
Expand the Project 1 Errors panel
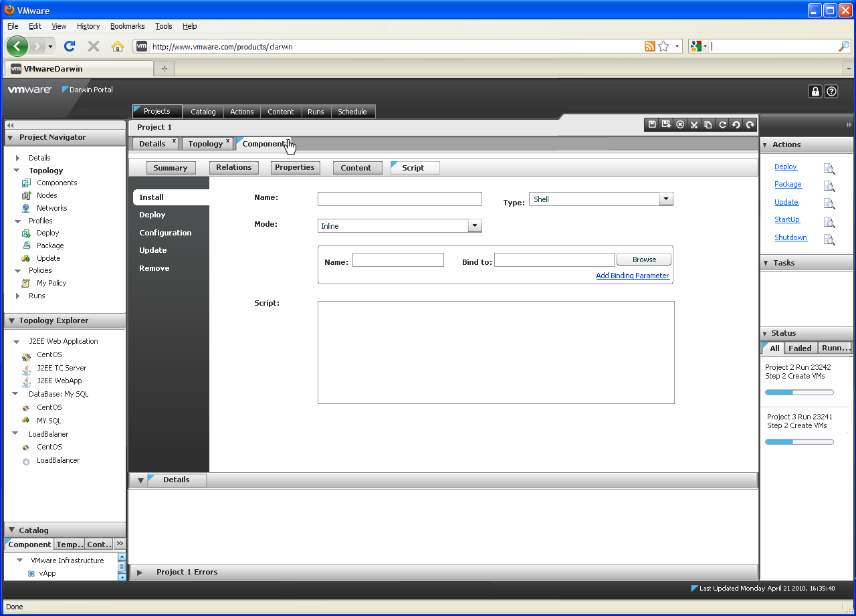pos(140,573)
